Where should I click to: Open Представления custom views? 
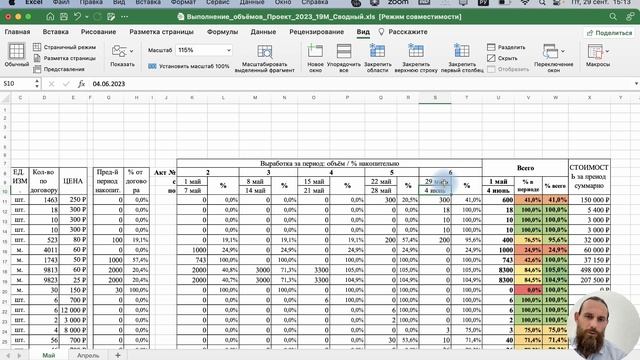59,69
